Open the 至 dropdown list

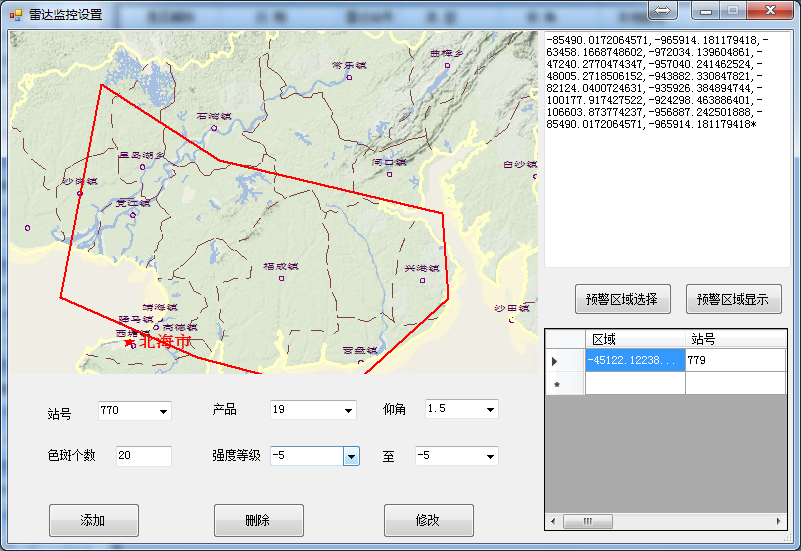pos(490,456)
